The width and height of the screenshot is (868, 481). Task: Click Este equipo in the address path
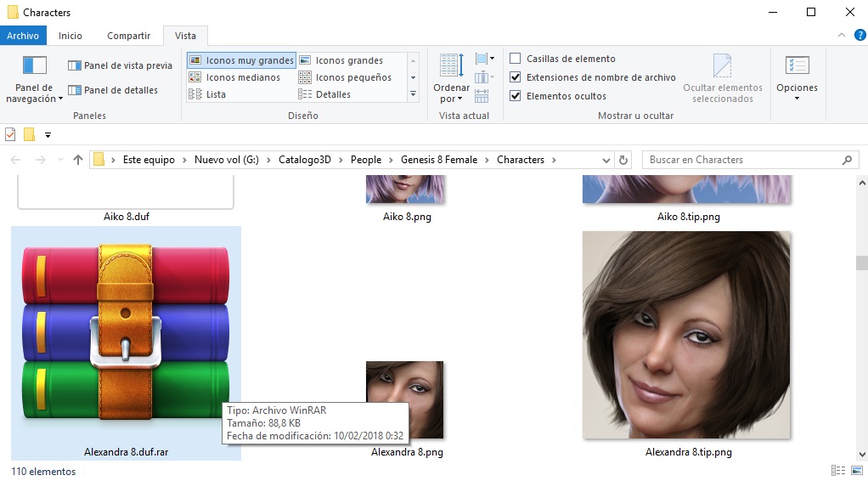tap(149, 160)
